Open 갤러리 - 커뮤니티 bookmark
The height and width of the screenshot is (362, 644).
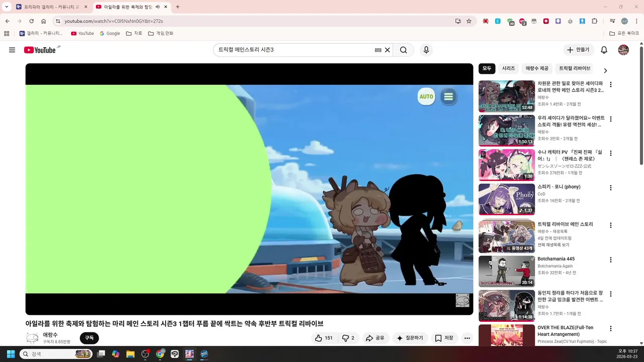[41, 33]
